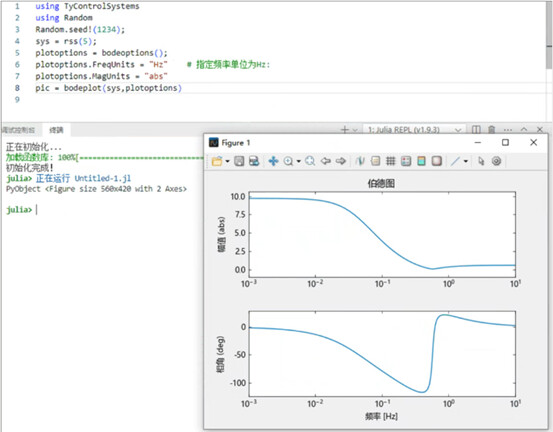The width and height of the screenshot is (553, 432).
Task: Save the figure with disk icon
Action: click(x=239, y=161)
